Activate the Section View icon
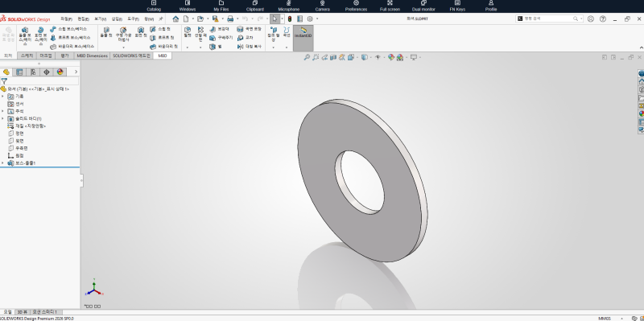This screenshot has width=644, height=321. (333, 57)
